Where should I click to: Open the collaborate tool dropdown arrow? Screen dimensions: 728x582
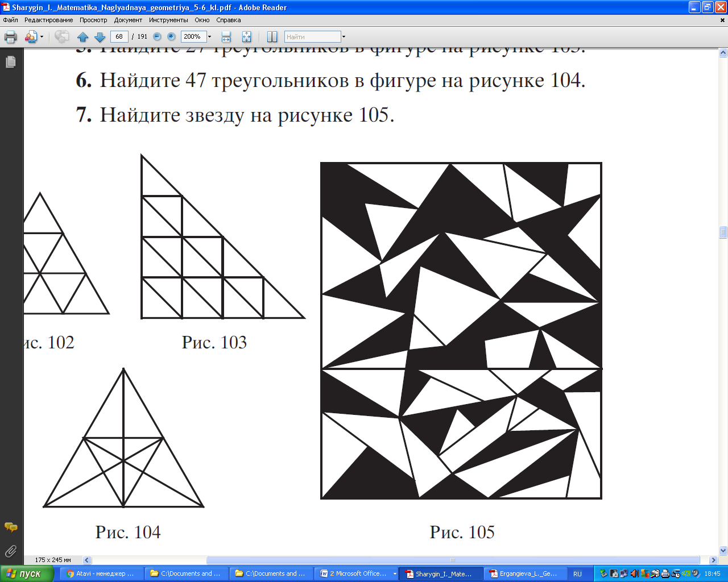[x=42, y=37]
